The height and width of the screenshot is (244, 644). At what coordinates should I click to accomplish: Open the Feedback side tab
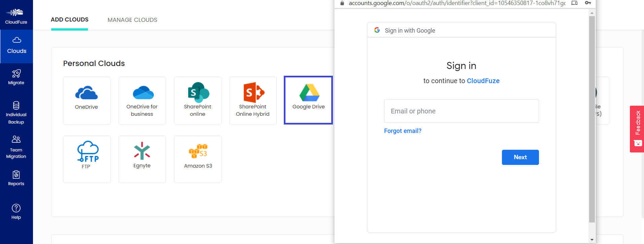click(x=637, y=129)
